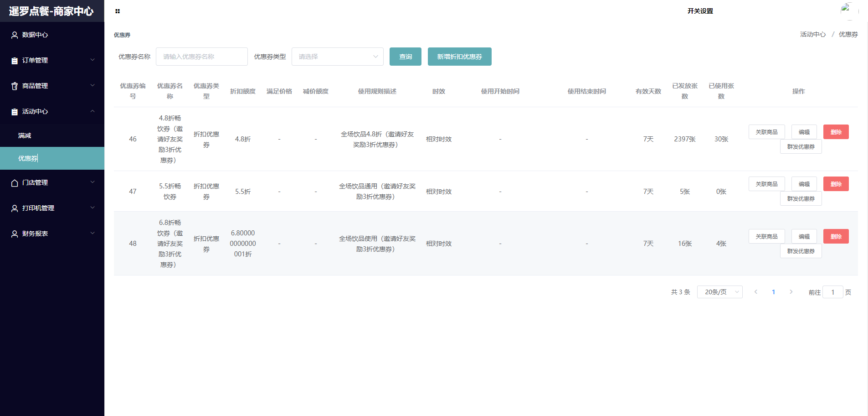
Task: Open 订单管理 menu label
Action: pyautogui.click(x=35, y=60)
